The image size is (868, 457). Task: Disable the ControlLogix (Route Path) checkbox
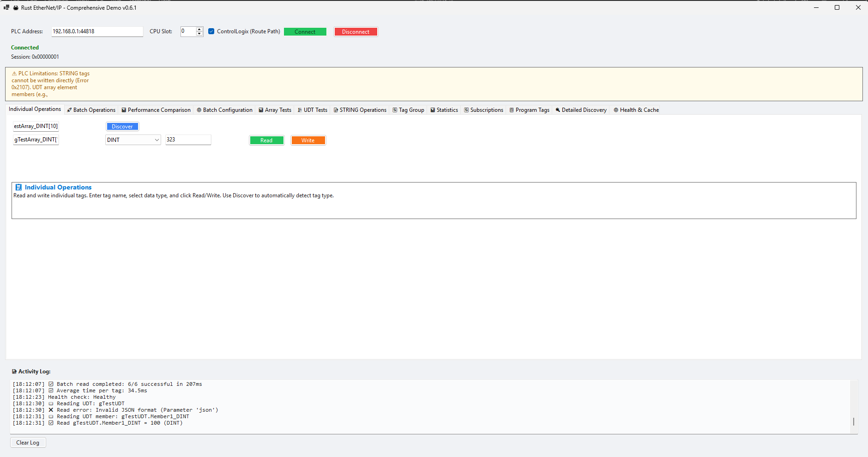click(x=211, y=31)
